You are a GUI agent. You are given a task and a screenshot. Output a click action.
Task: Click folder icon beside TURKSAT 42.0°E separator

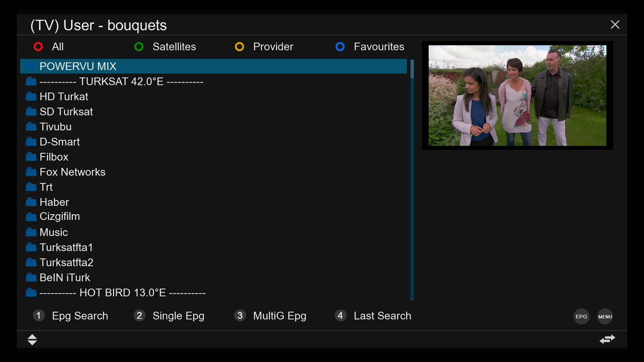click(x=31, y=81)
